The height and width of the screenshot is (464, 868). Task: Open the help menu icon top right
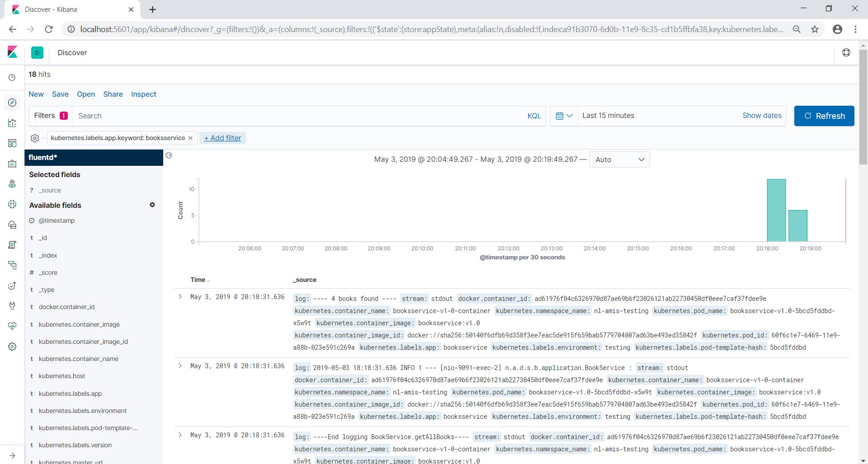[x=846, y=53]
